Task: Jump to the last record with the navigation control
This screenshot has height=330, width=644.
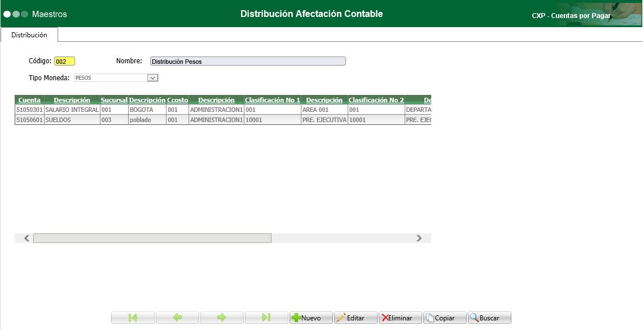Action: click(266, 317)
